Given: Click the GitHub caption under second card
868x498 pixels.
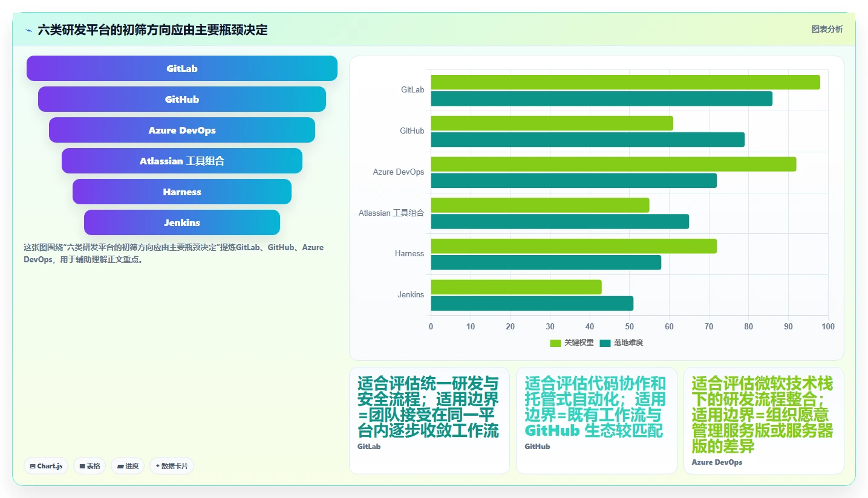Looking at the screenshot, I should pos(537,447).
